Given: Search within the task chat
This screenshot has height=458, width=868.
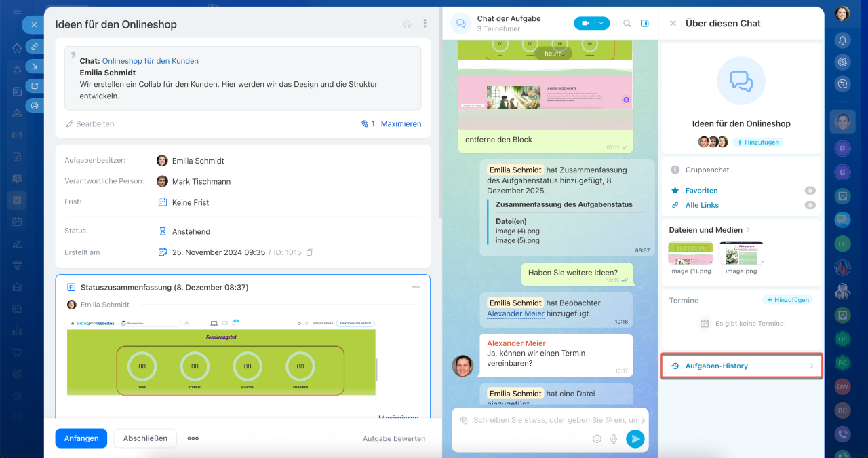Looking at the screenshot, I should click(x=627, y=23).
